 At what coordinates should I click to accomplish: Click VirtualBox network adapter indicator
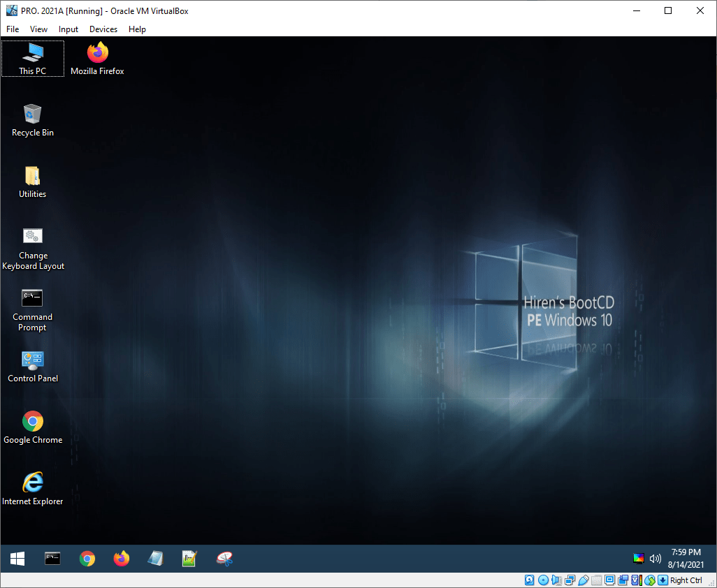(570, 580)
